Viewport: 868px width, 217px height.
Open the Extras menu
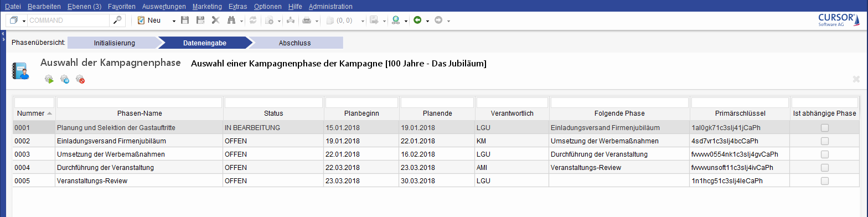tap(238, 7)
